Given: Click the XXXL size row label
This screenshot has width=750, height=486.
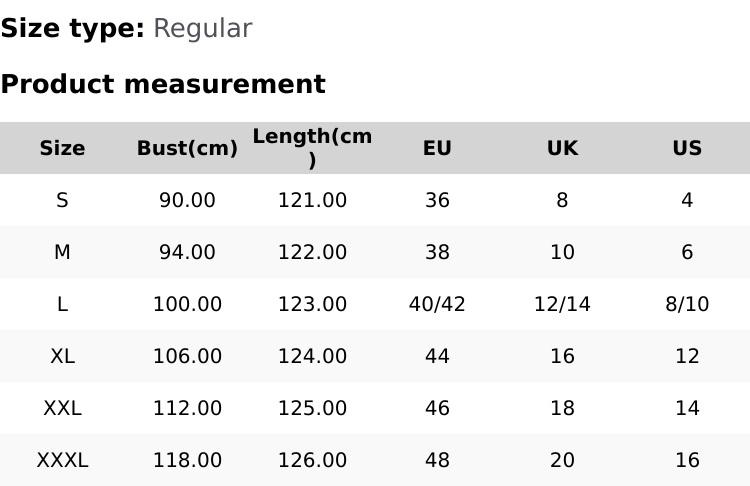Looking at the screenshot, I should click(62, 460).
